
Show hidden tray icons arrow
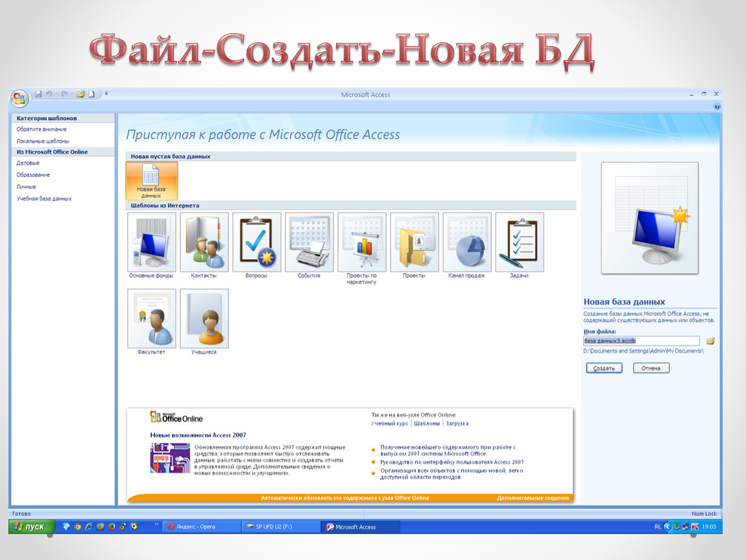coord(667,527)
